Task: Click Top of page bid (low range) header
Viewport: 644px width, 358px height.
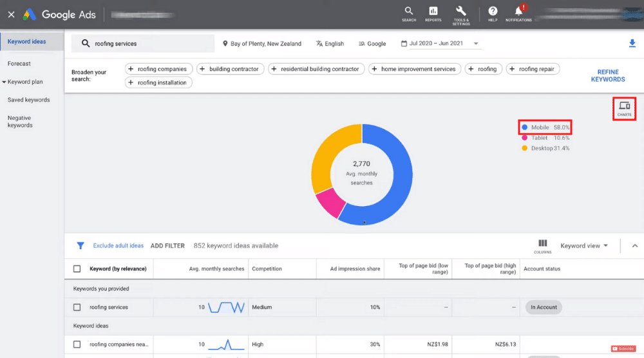Action: pos(423,268)
